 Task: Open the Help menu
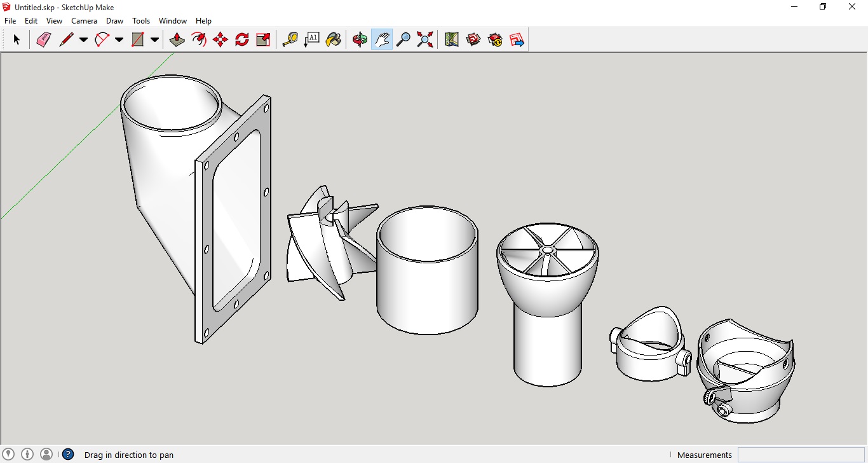[x=203, y=21]
